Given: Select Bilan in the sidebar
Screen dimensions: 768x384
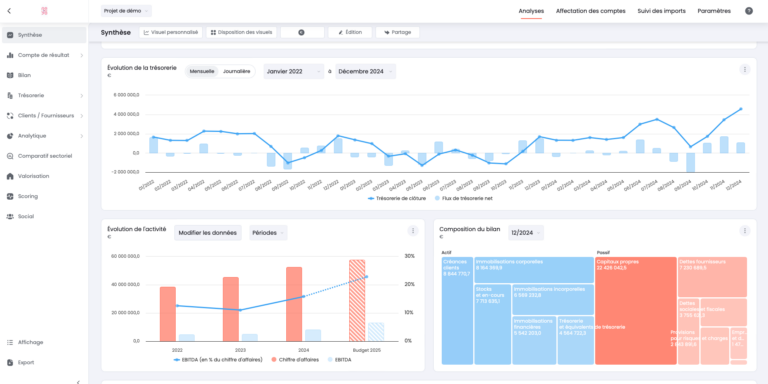Looking at the screenshot, I should coord(44,75).
